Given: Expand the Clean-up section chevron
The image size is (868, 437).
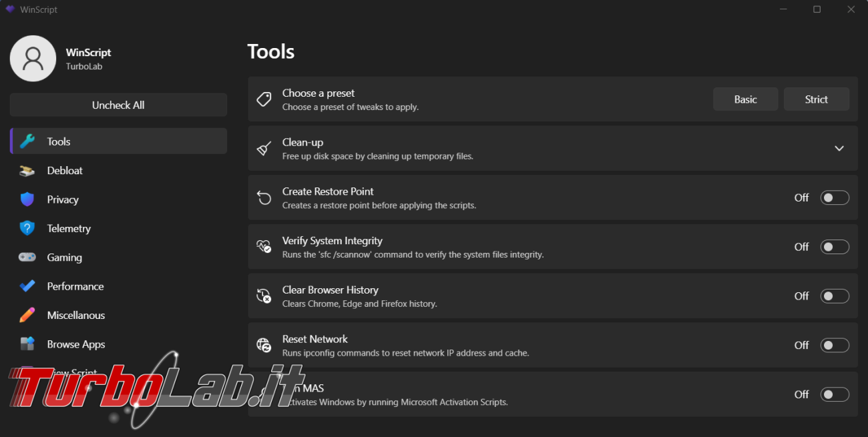Looking at the screenshot, I should click(x=839, y=148).
